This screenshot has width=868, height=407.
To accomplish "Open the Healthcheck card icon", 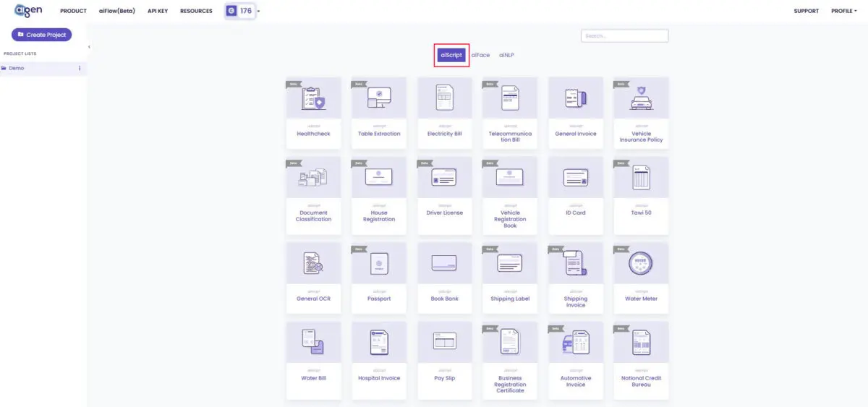I will [314, 98].
